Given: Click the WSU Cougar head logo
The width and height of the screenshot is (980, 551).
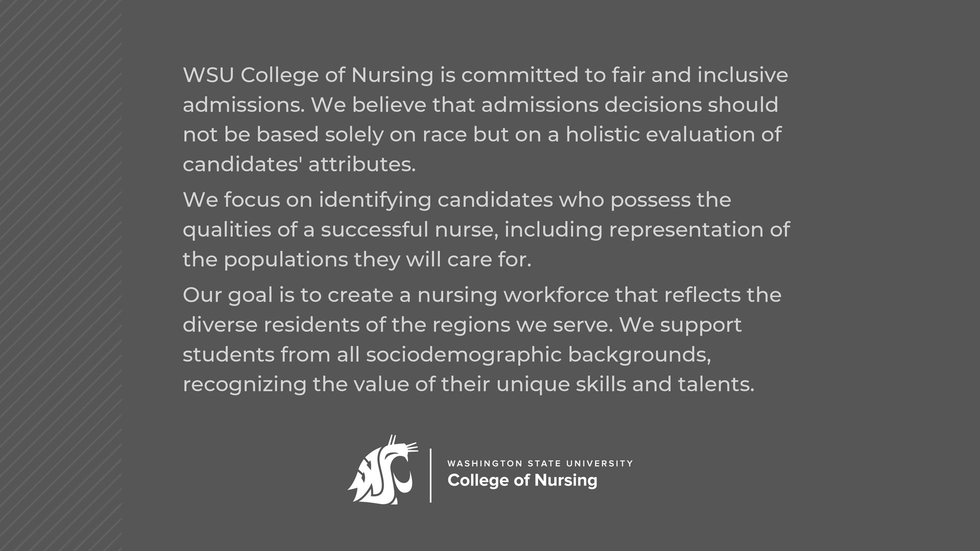Looking at the screenshot, I should tap(383, 470).
